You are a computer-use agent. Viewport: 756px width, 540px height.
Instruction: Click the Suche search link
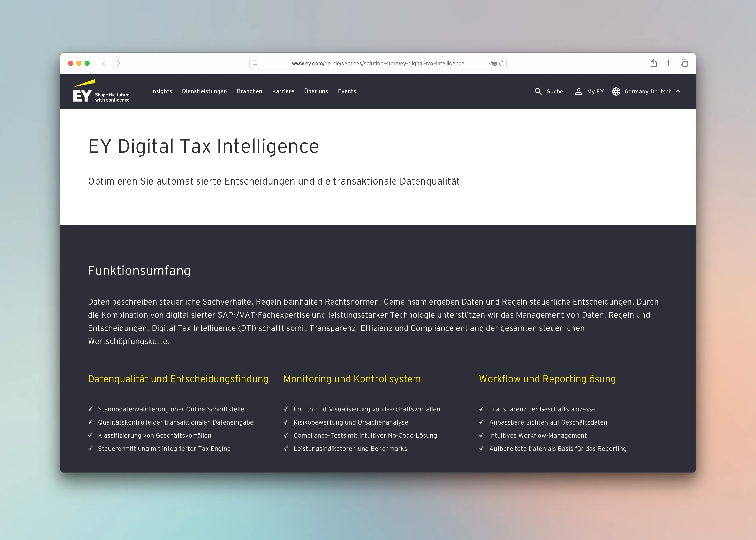coord(555,92)
